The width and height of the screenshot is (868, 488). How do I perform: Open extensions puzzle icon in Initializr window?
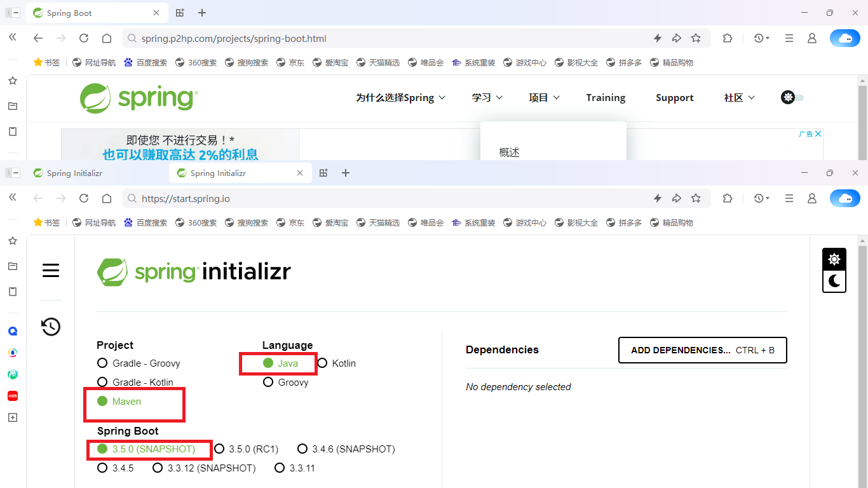point(728,198)
